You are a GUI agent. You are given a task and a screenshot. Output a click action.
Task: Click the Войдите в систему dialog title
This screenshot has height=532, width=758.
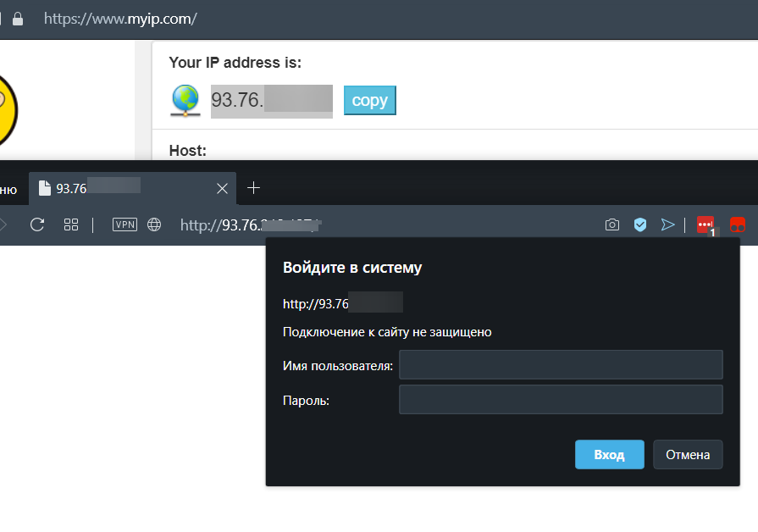pos(352,268)
